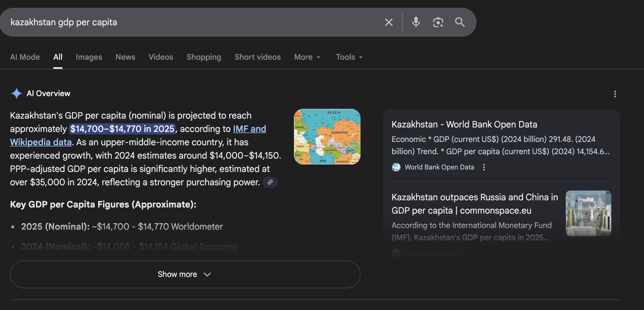Screen dimensions: 644x310
Task: Click inside the search input field
Action: point(166,22)
